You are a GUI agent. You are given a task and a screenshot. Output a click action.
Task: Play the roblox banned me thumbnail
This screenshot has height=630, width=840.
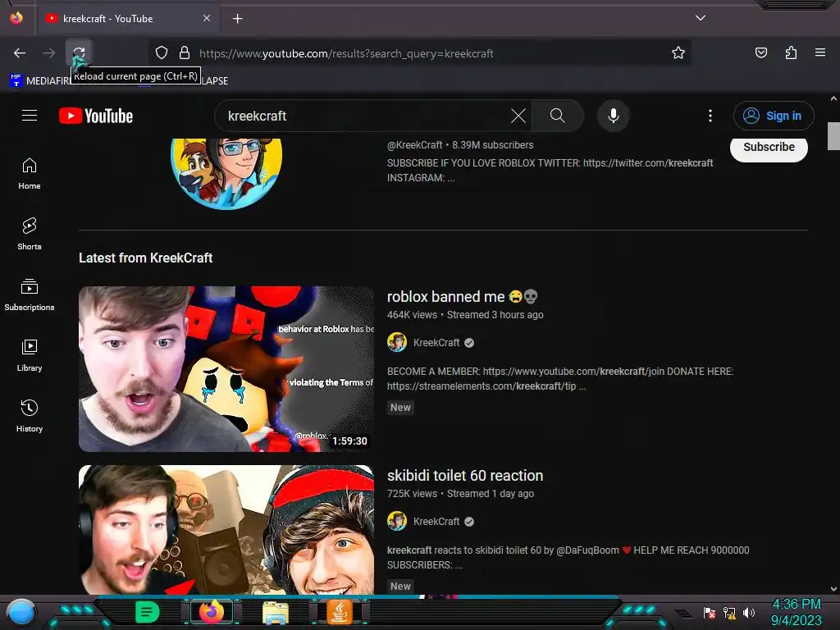(226, 368)
